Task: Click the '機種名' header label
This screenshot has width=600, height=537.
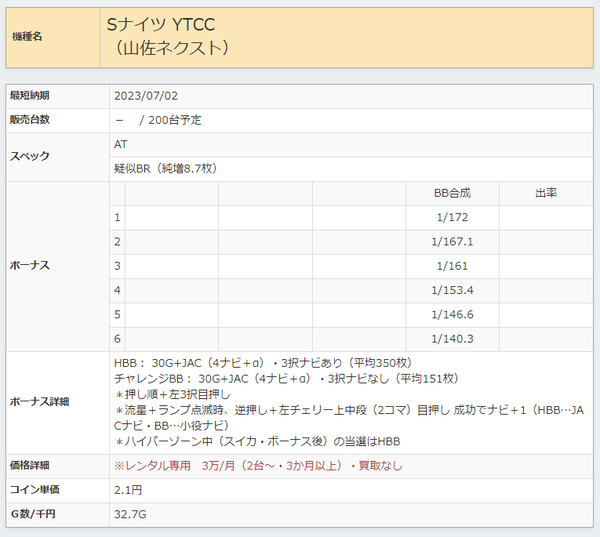Action: 27,37
